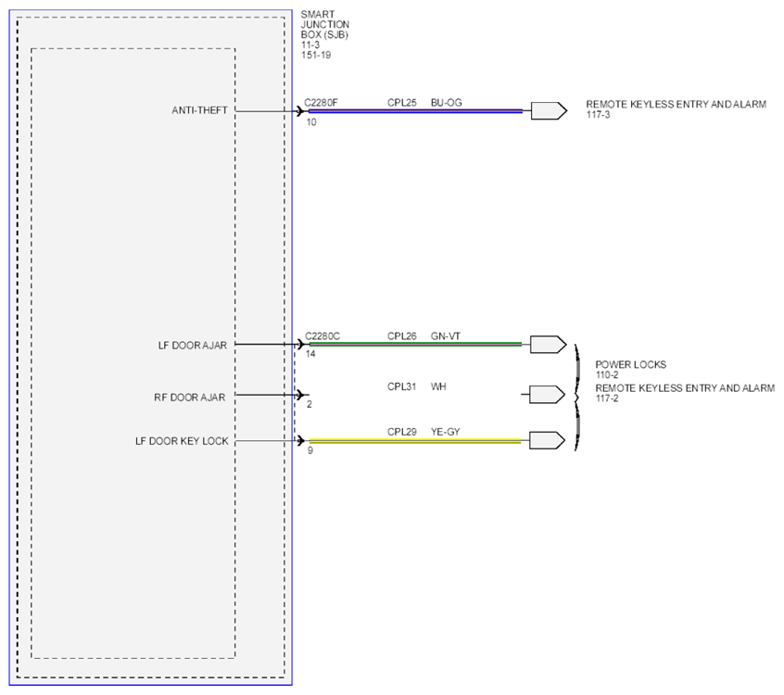Open the 151-19 reference under the SJB title
The height and width of the screenshot is (695, 784).
pos(316,55)
